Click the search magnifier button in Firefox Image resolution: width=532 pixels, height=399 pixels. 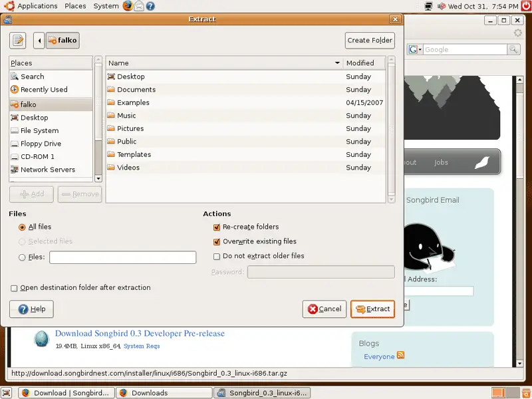(513, 49)
